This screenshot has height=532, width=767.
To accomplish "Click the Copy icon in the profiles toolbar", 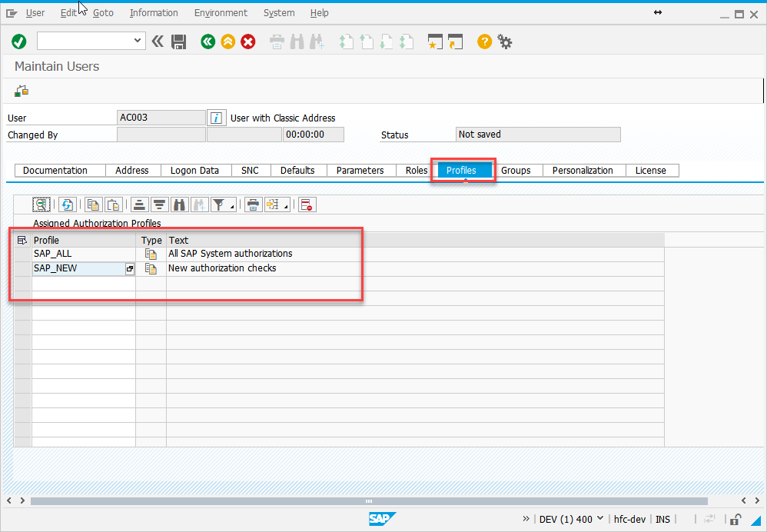I will (94, 204).
